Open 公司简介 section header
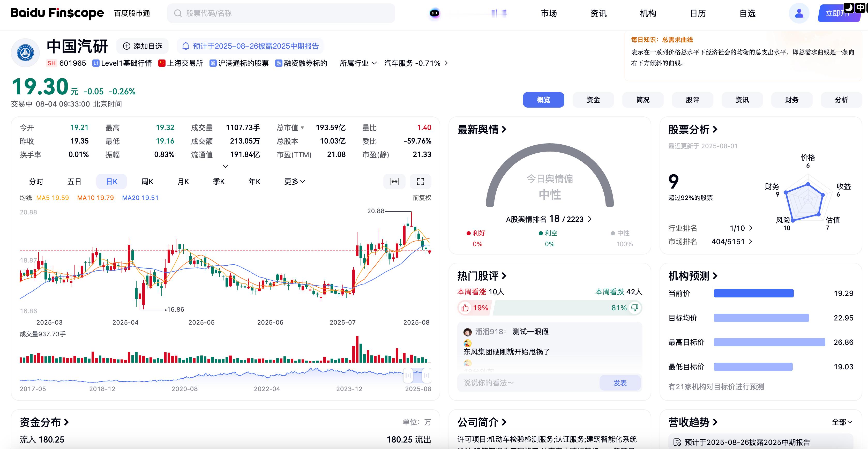This screenshot has height=449, width=868. coord(482,422)
